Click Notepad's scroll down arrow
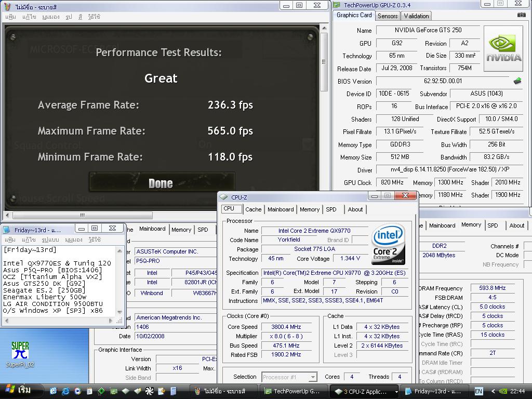The image size is (532, 399). (x=119, y=312)
